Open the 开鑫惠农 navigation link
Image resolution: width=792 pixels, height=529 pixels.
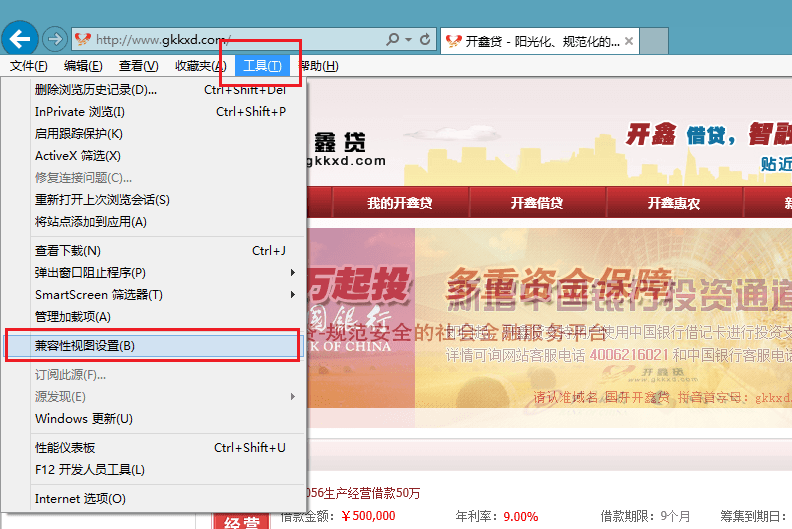point(673,203)
